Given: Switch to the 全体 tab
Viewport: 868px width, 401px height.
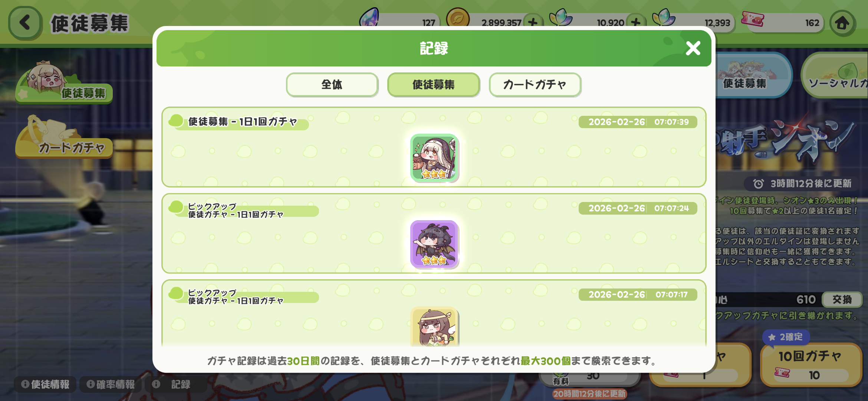Looking at the screenshot, I should click(x=332, y=85).
